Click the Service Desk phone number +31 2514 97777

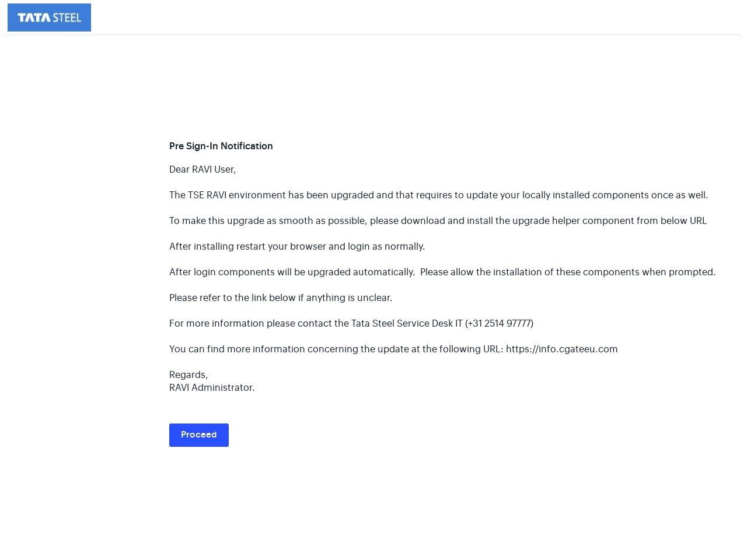tap(499, 323)
